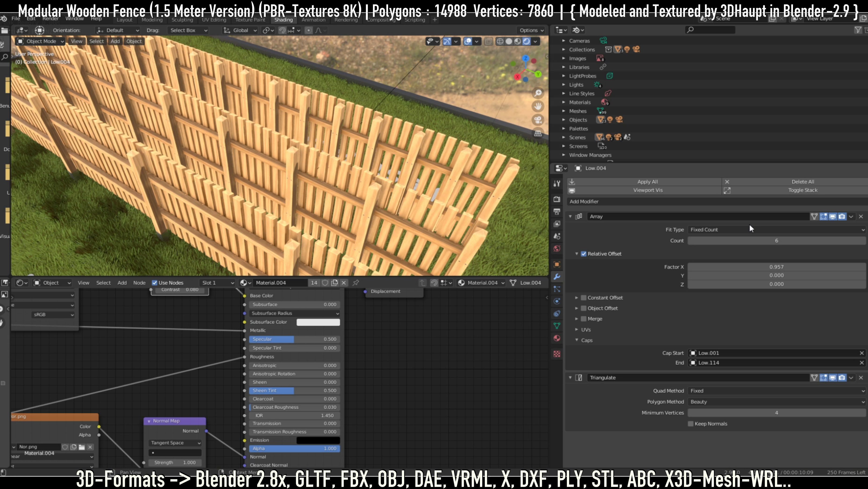Enable the Constant Offset checkbox
This screenshot has height=489, width=868.
click(583, 298)
